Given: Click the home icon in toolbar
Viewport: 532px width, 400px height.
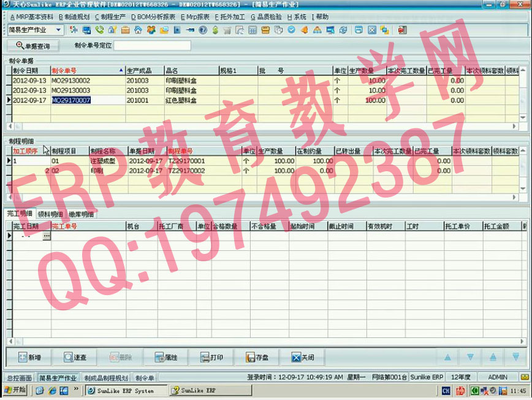Looking at the screenshot, I should (138, 30).
